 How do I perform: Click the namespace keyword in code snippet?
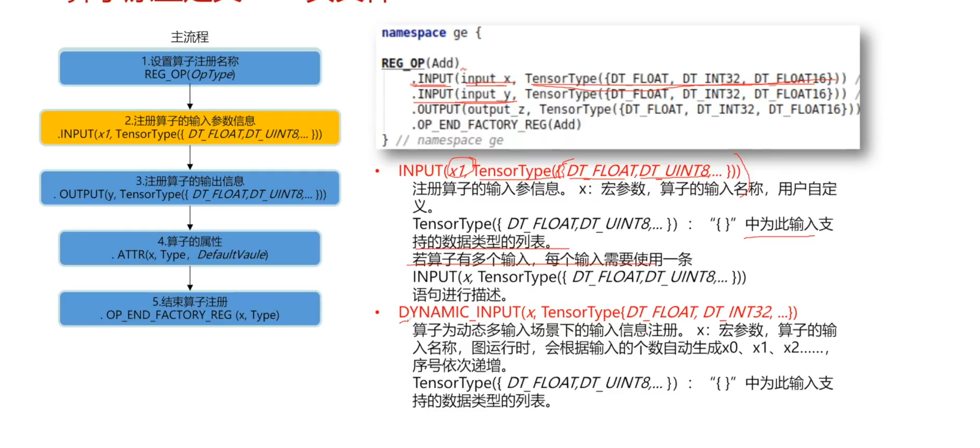point(414,33)
